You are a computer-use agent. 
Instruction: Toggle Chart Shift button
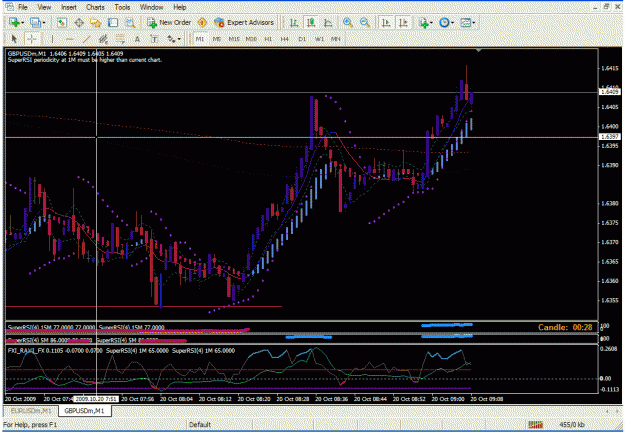(403, 23)
